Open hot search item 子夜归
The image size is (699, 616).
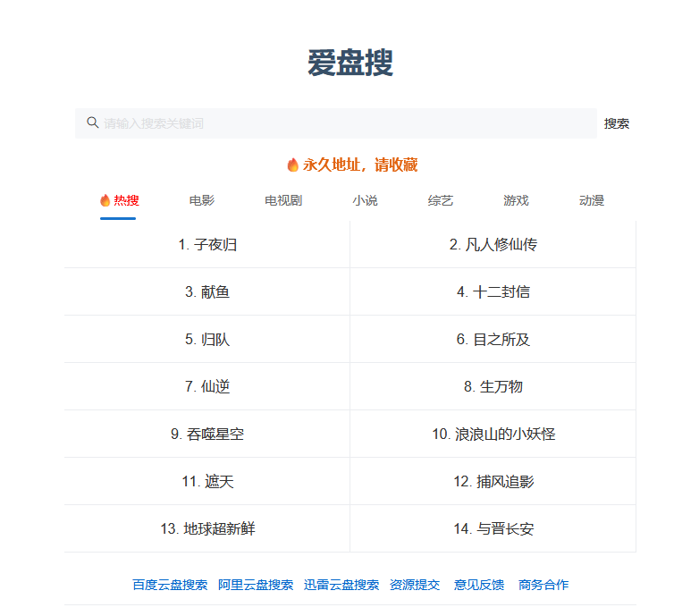(207, 244)
